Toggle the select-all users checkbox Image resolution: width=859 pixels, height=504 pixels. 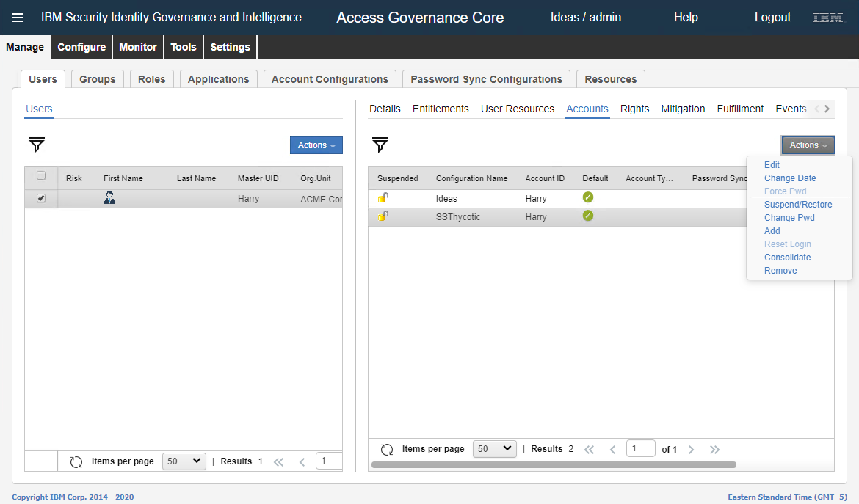tap(41, 175)
